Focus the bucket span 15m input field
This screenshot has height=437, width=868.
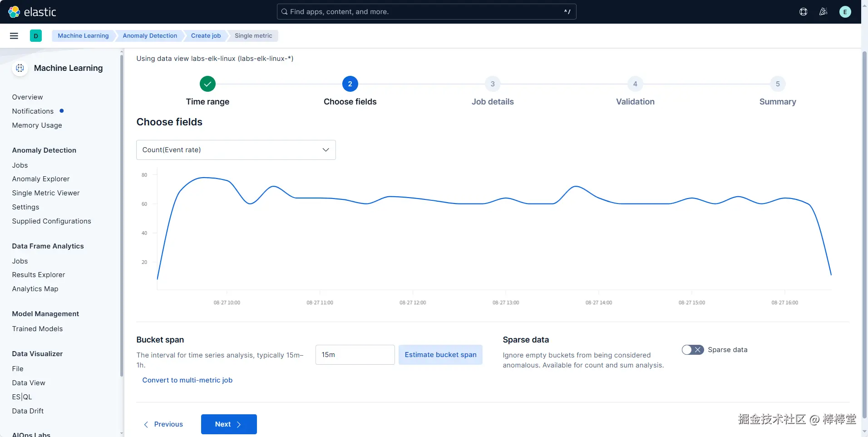click(355, 355)
